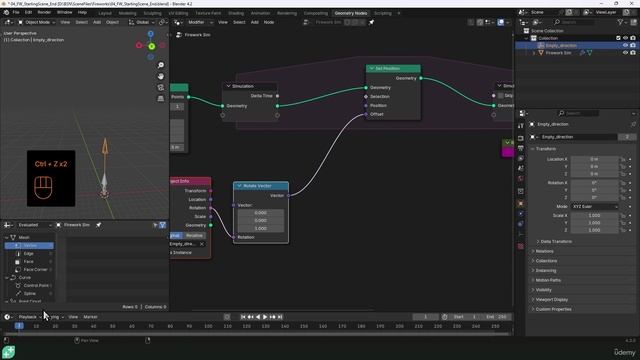640x360 pixels.
Task: Play the animation forward
Action: 265,317
